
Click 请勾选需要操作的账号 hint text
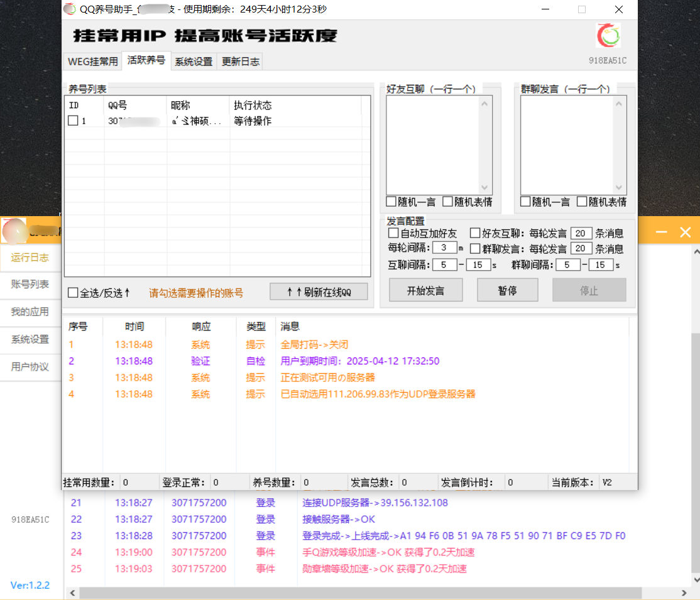click(x=196, y=293)
